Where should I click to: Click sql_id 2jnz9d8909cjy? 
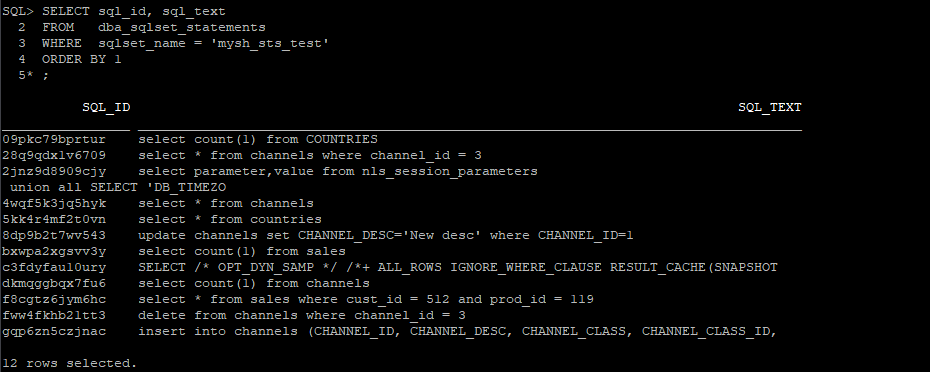click(54, 171)
